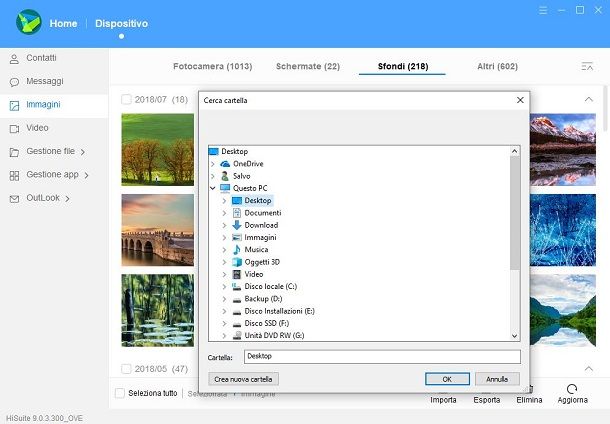Image resolution: width=610 pixels, height=424 pixels.
Task: Click the folder tree scroll up arrow
Action: [514, 151]
